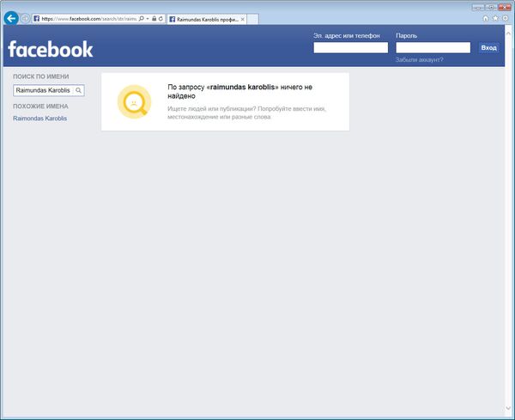Open the favorites star icon
515x420 pixels.
pyautogui.click(x=495, y=18)
